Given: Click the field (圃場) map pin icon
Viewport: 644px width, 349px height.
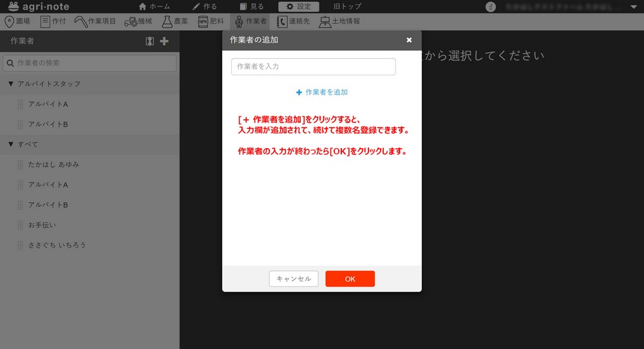Looking at the screenshot, I should 9,21.
